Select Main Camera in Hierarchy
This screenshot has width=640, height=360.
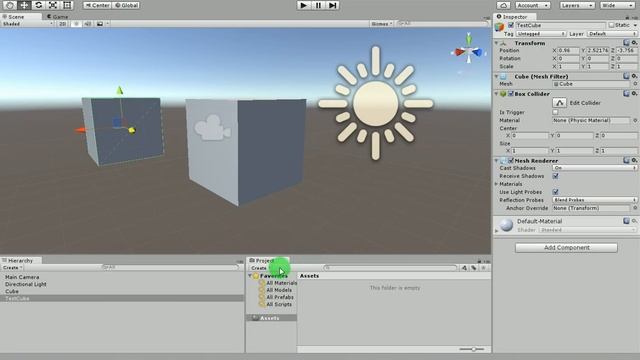[22, 277]
